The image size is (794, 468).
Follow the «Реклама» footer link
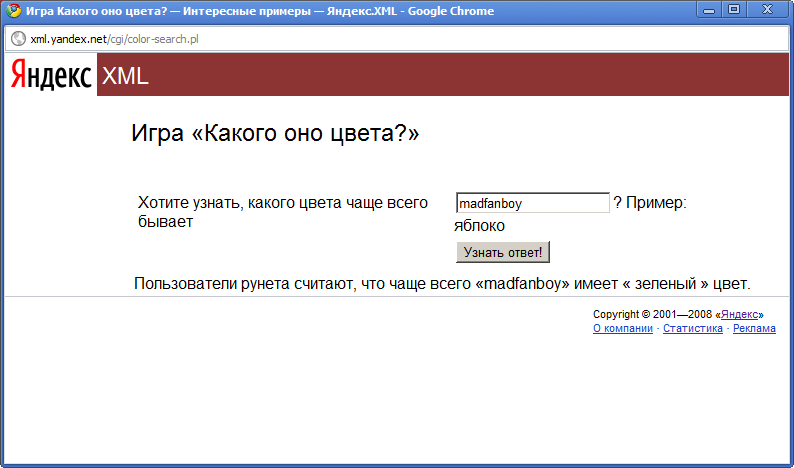(754, 328)
